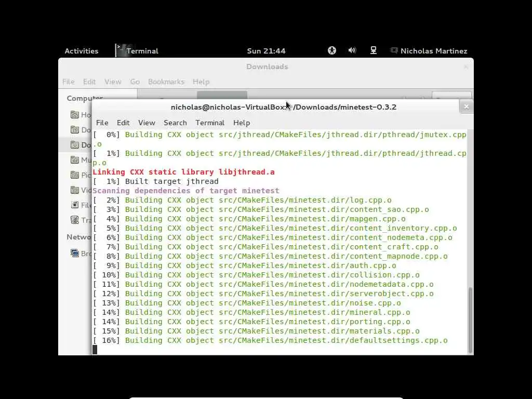
Task: Click the File System icon in sidebar
Action: [x=75, y=205]
